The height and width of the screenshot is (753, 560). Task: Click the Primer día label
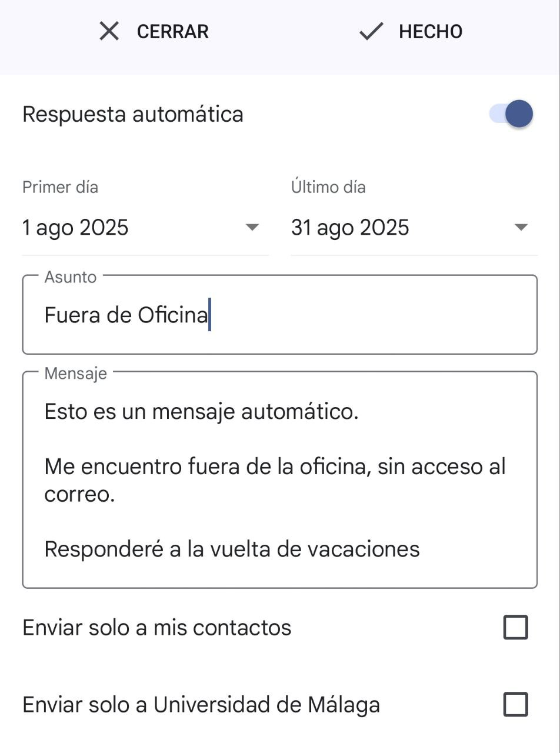click(60, 187)
